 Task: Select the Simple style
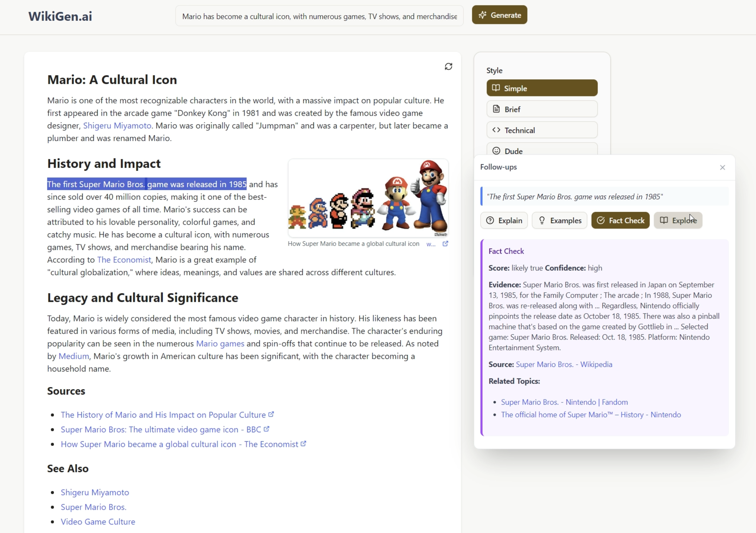click(x=542, y=88)
